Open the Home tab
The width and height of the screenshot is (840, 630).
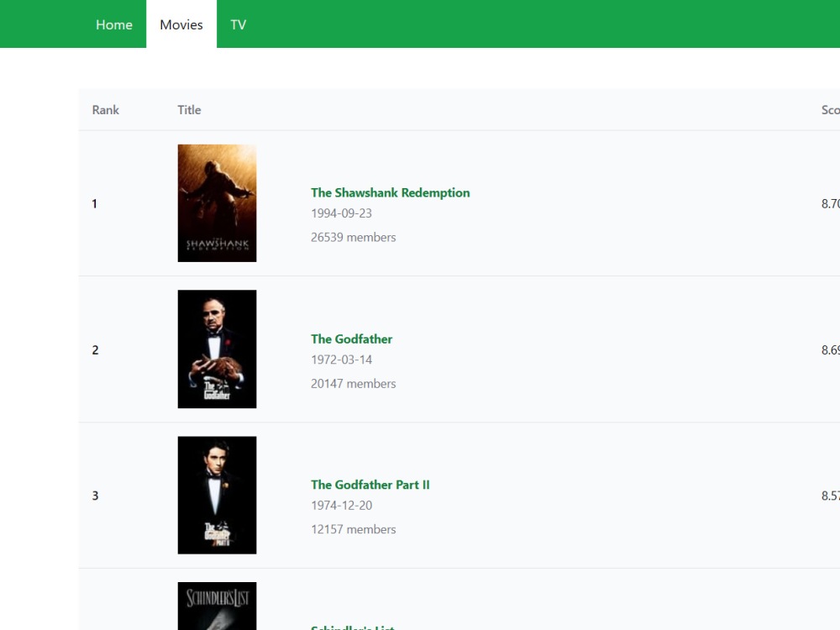click(x=114, y=24)
